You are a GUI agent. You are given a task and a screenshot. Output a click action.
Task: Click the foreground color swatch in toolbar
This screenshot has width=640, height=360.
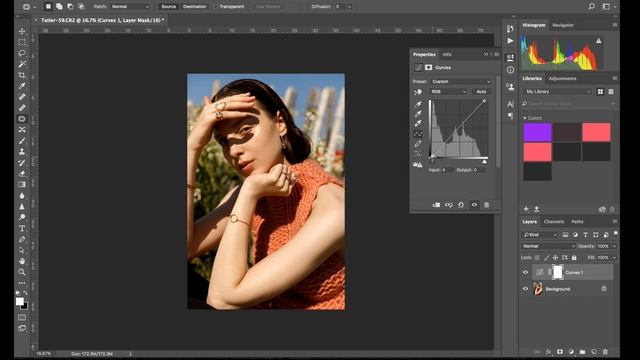pos(19,301)
